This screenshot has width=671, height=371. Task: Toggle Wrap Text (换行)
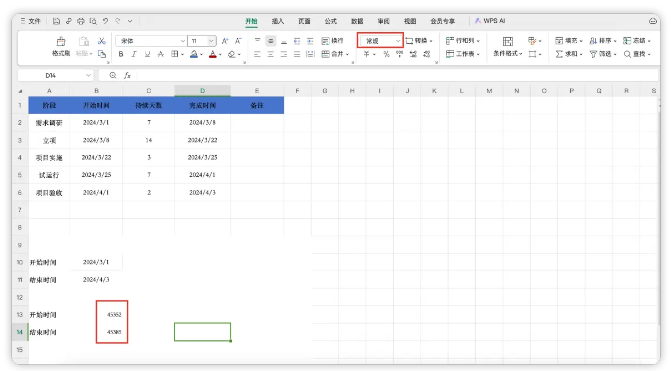click(x=332, y=41)
